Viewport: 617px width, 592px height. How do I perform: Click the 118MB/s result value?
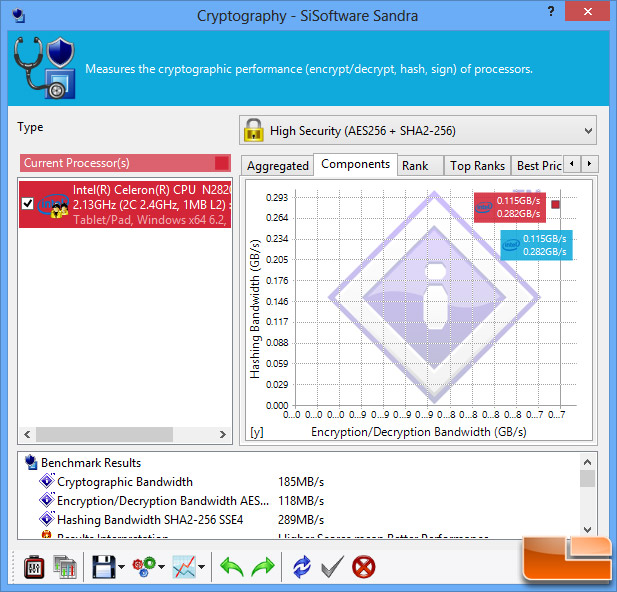(x=301, y=501)
